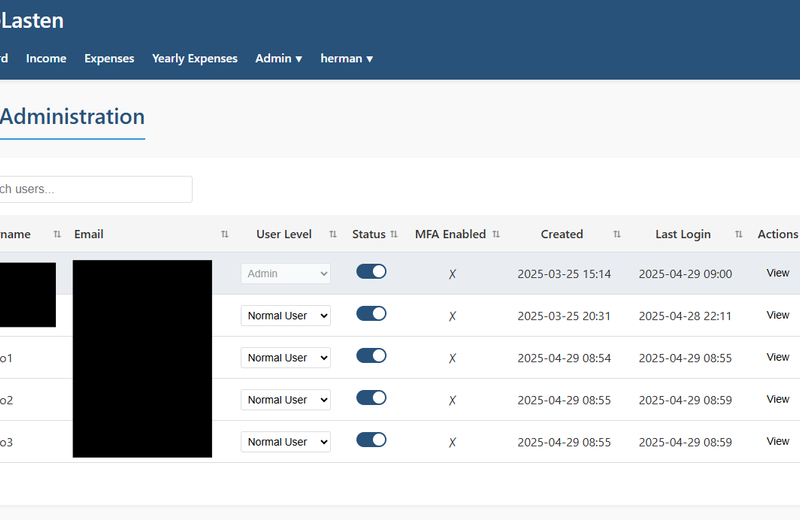
Task: Click the User Level column header
Action: pos(284,234)
